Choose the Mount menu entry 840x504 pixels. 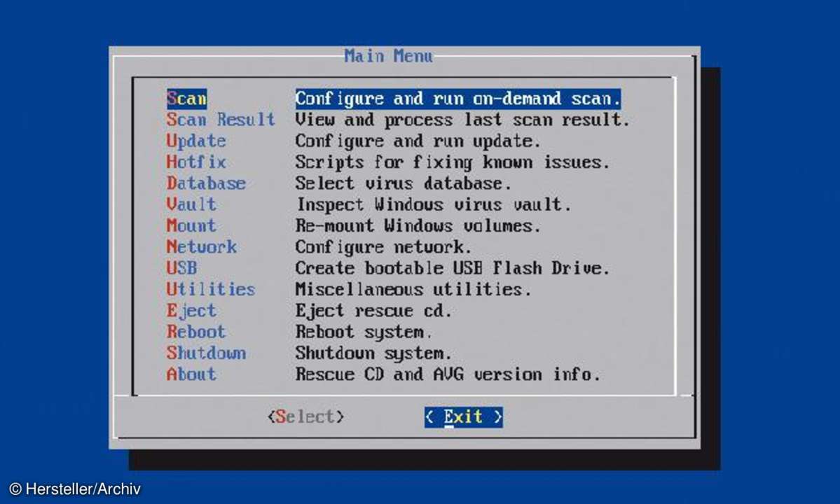coord(191,225)
